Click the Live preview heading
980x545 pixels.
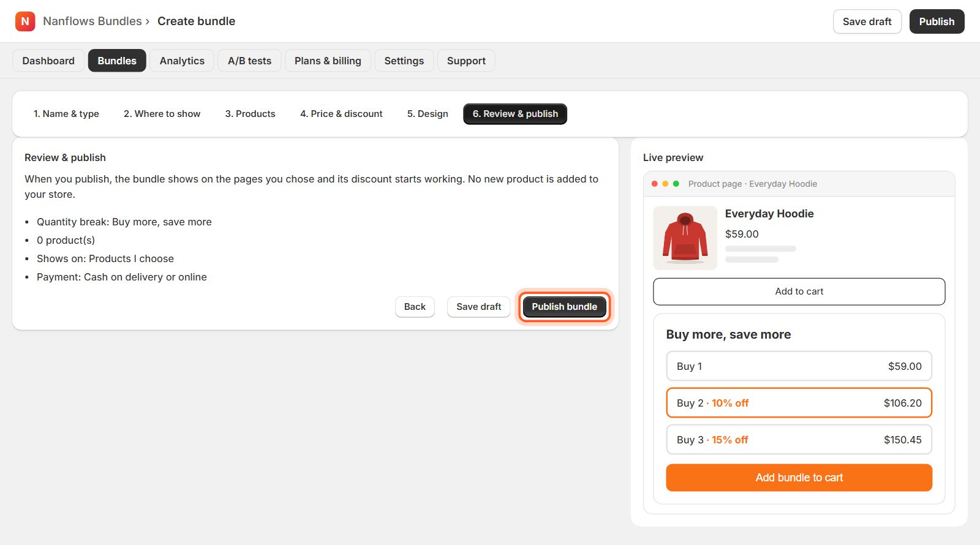pos(673,157)
